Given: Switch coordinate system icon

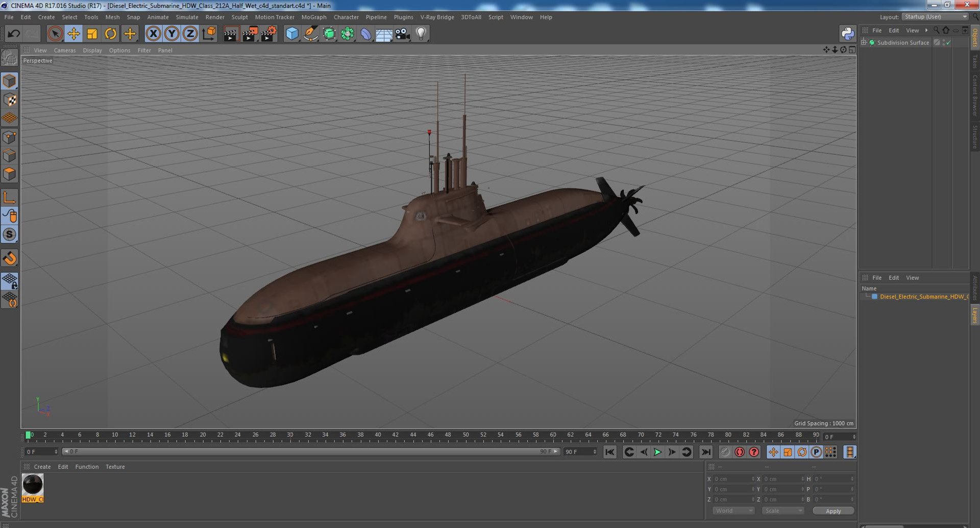Looking at the screenshot, I should 209,34.
